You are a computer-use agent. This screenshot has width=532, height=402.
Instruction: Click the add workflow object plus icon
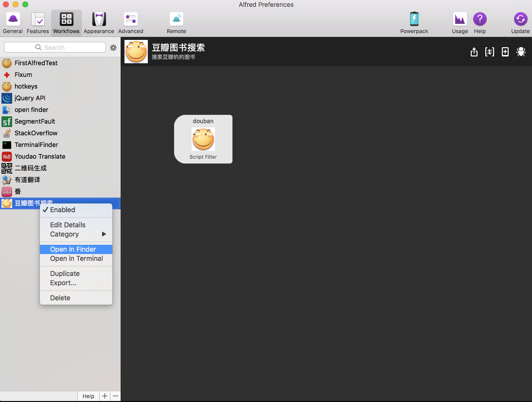point(505,52)
